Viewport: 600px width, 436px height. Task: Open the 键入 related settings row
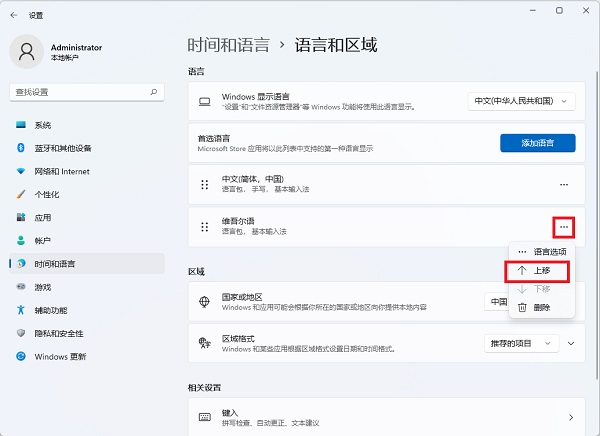(x=383, y=417)
